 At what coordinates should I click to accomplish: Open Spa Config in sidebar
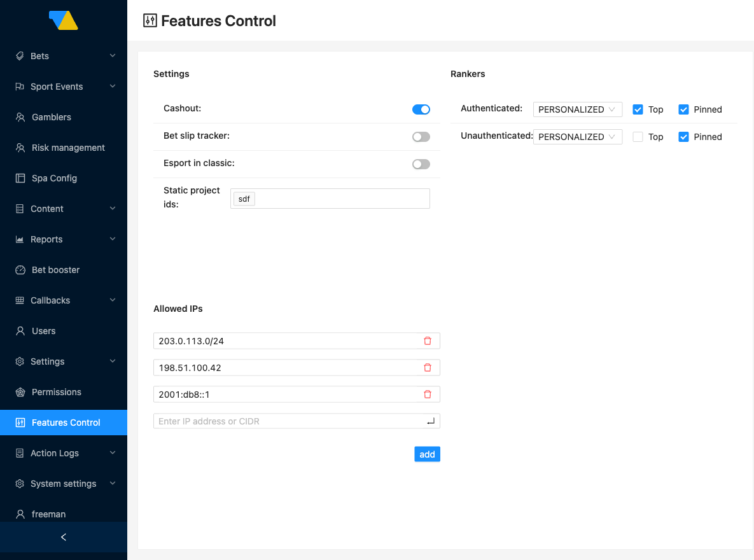coord(64,178)
